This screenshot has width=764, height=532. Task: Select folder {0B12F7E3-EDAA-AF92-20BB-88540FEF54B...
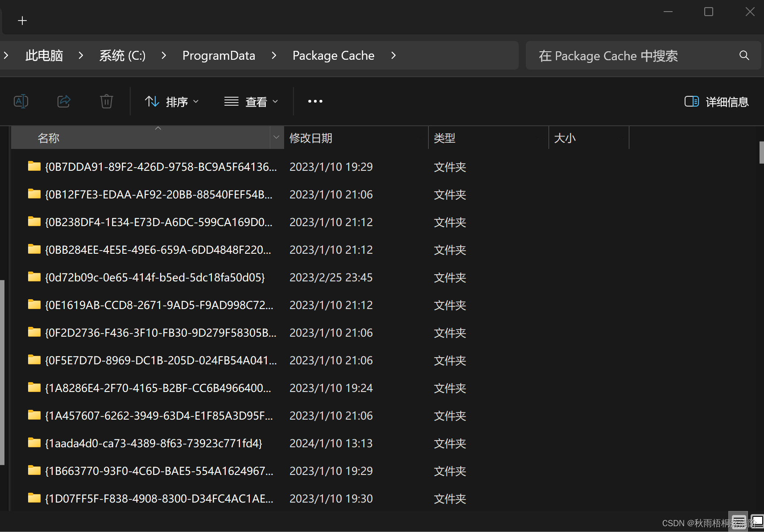[159, 194]
